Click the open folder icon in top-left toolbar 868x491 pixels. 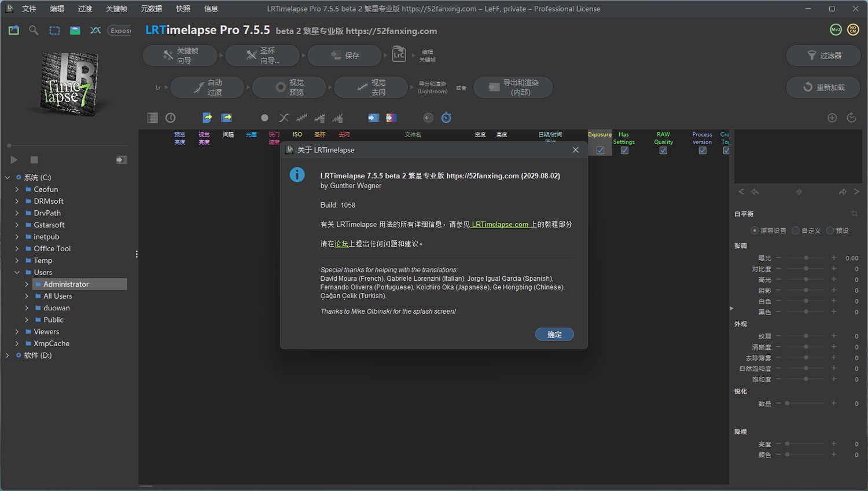pyautogui.click(x=14, y=30)
